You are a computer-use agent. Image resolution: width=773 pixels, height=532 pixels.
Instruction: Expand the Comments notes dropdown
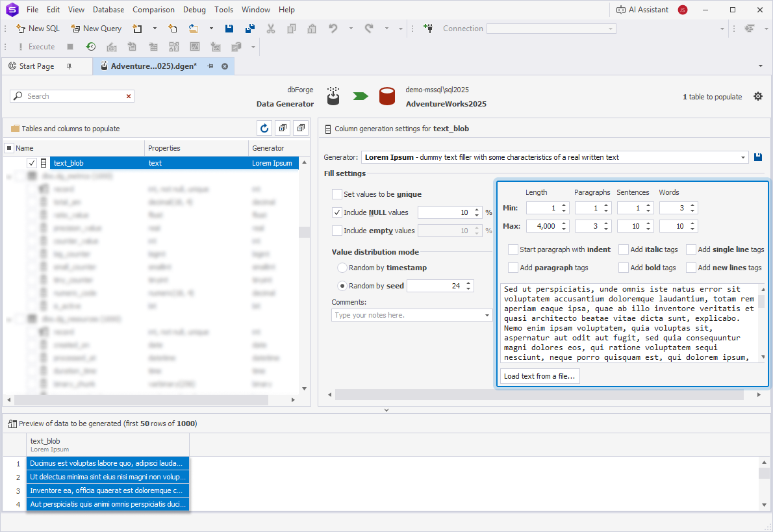(487, 315)
